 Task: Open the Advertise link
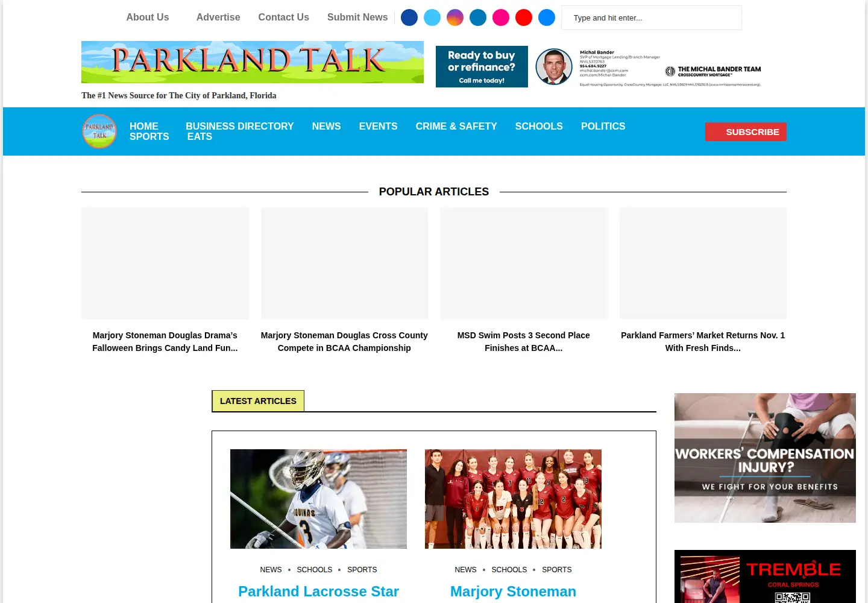click(x=218, y=17)
